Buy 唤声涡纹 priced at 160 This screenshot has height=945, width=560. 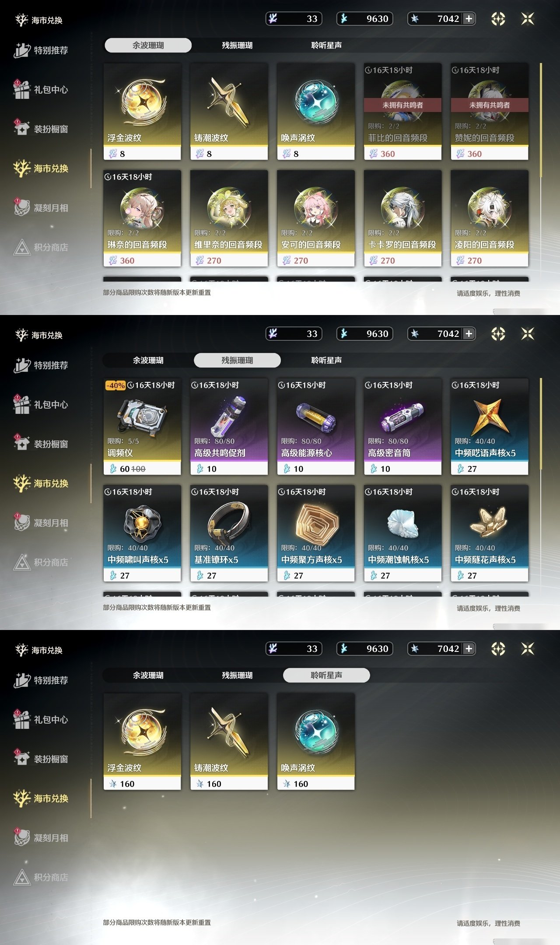pos(316,742)
